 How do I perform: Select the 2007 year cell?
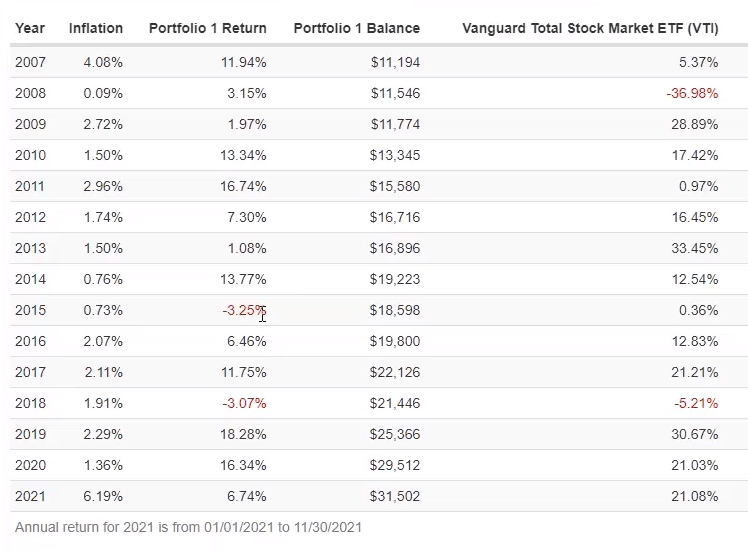[x=31, y=63]
